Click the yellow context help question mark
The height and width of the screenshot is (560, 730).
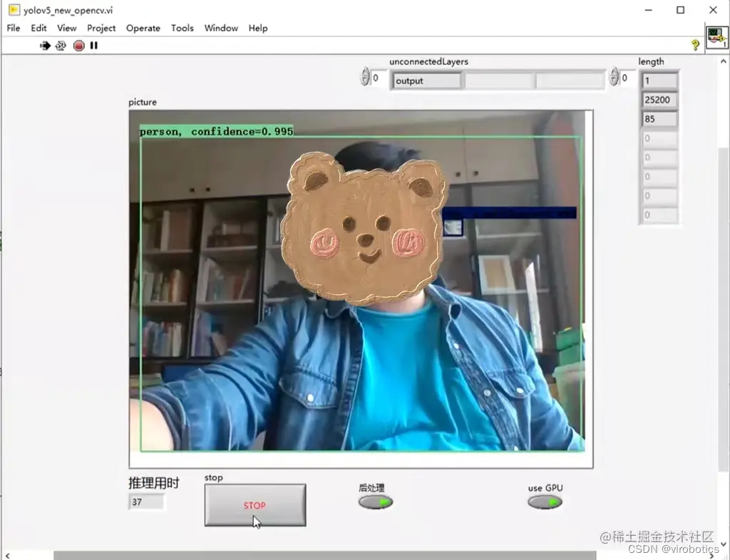tap(696, 45)
